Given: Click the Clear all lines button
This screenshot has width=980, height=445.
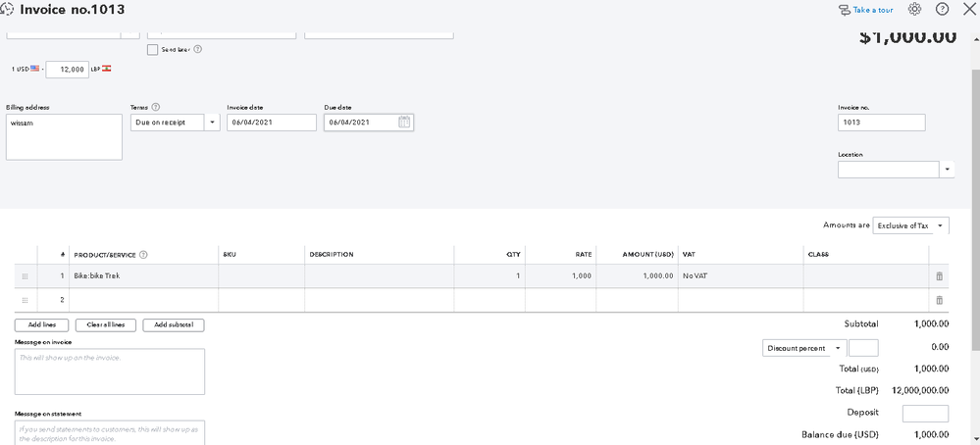Looking at the screenshot, I should pyautogui.click(x=105, y=324).
